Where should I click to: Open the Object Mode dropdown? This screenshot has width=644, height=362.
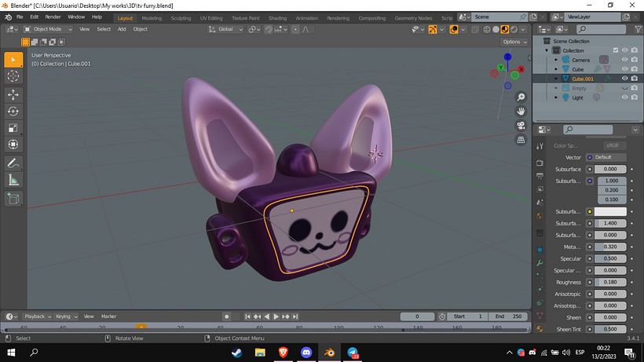pos(48,29)
